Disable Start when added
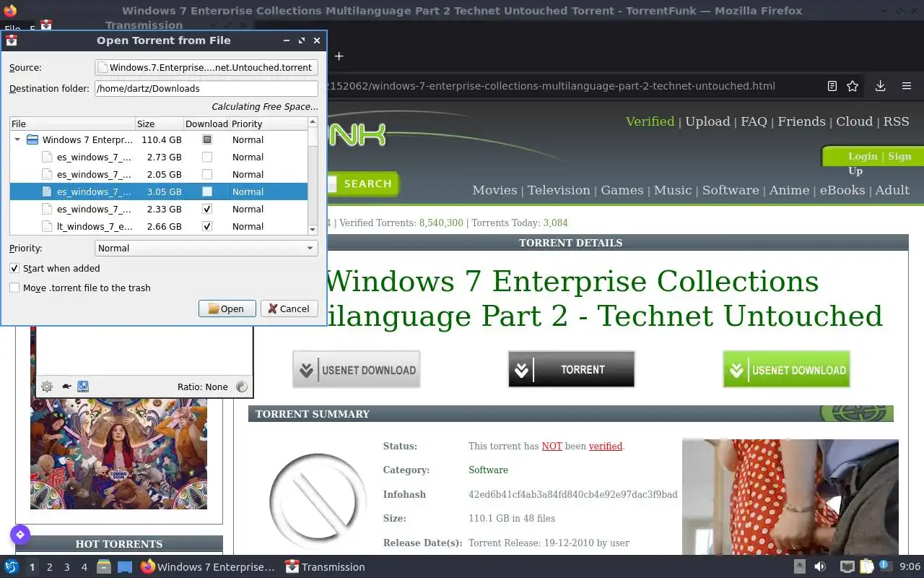The width and height of the screenshot is (924, 578). click(14, 268)
